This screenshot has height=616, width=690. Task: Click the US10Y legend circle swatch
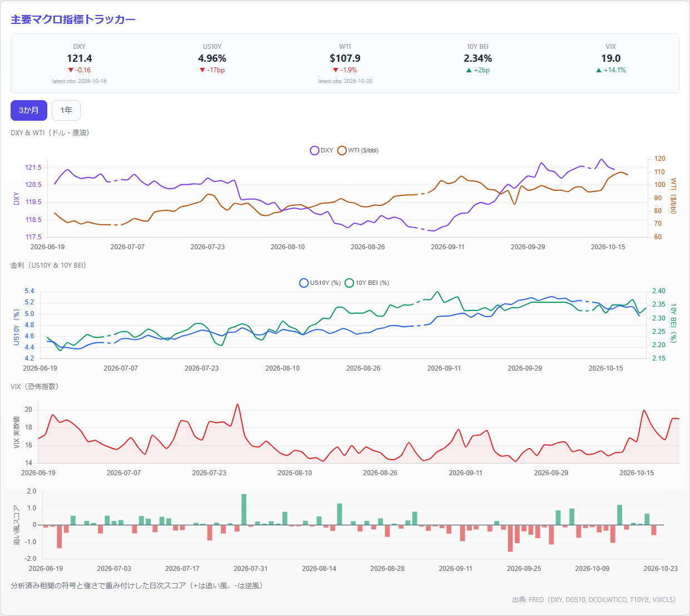click(304, 283)
